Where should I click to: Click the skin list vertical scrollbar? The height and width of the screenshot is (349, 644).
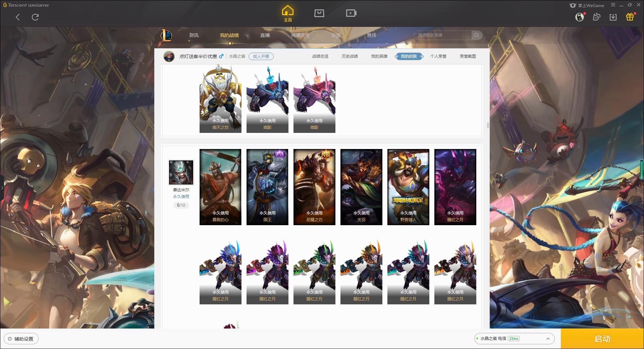pos(488,125)
